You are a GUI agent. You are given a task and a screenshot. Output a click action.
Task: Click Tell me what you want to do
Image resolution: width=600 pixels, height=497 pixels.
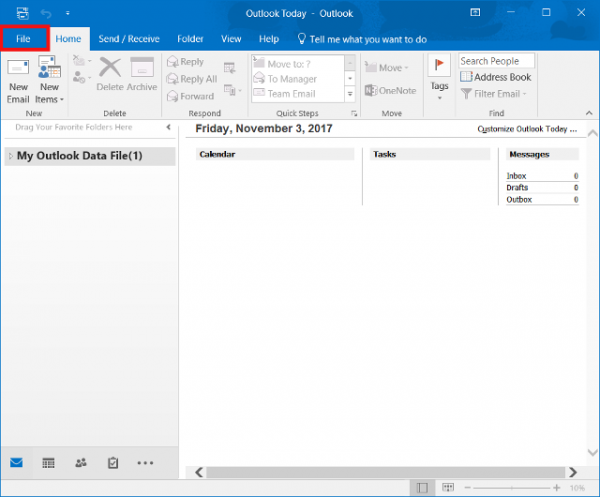(362, 39)
